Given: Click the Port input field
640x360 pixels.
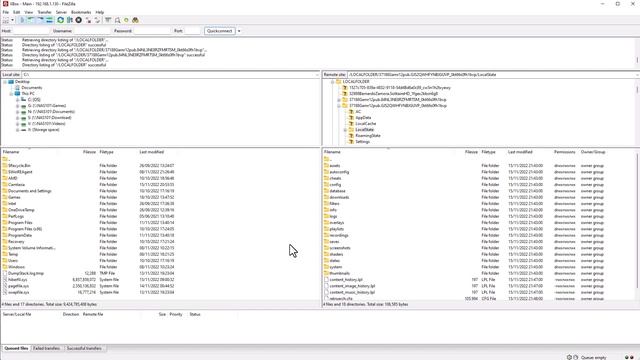Looking at the screenshot, I should [192, 31].
